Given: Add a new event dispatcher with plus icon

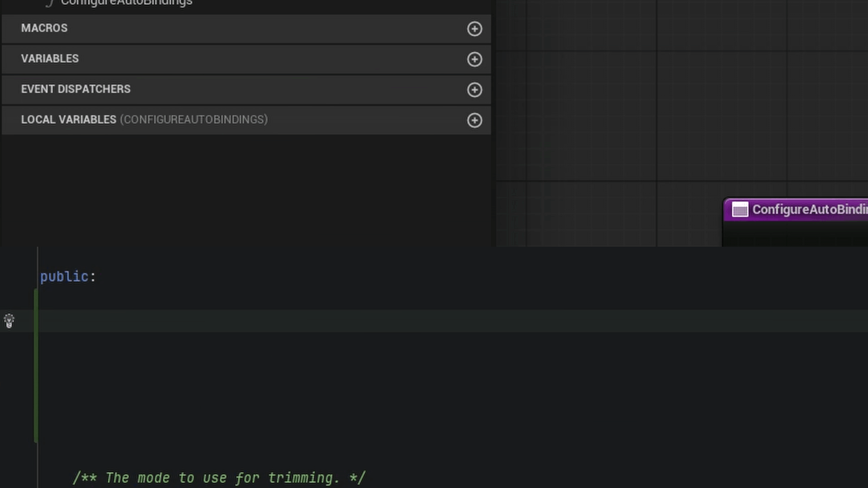Looking at the screenshot, I should pyautogui.click(x=474, y=90).
